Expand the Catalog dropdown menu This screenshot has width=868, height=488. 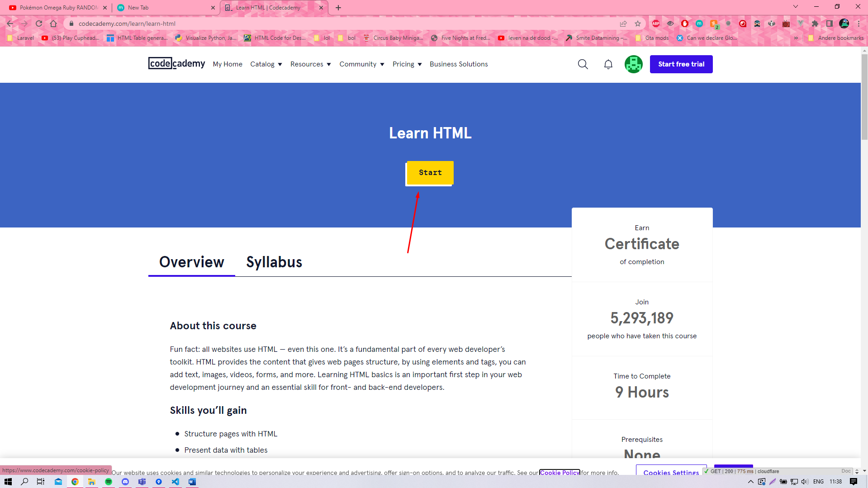pyautogui.click(x=266, y=64)
